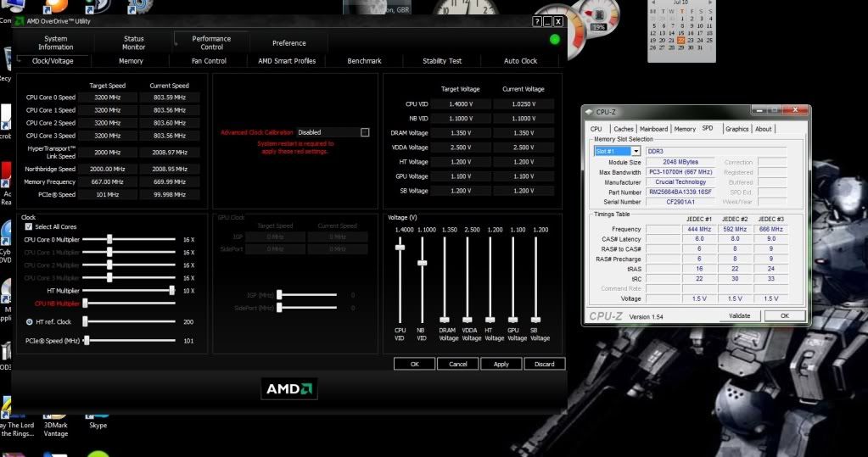Click the PCIe Speed (MHz) slider handle
This screenshot has height=457, width=868.
coord(87,341)
